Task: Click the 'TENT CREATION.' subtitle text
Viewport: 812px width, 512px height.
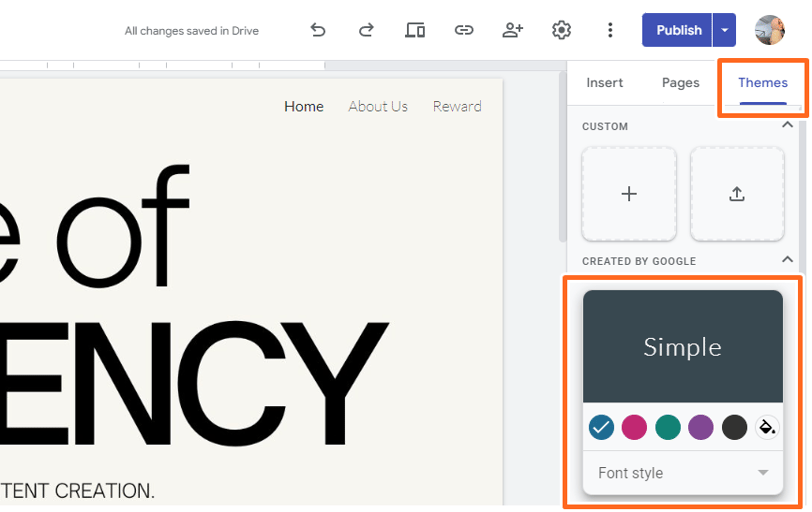Action: pyautogui.click(x=77, y=491)
